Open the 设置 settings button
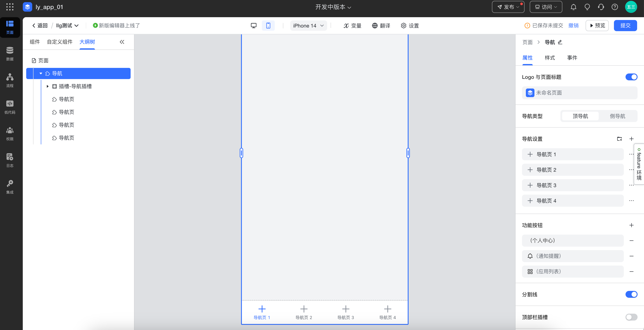Image resolution: width=644 pixels, height=330 pixels. pyautogui.click(x=410, y=26)
